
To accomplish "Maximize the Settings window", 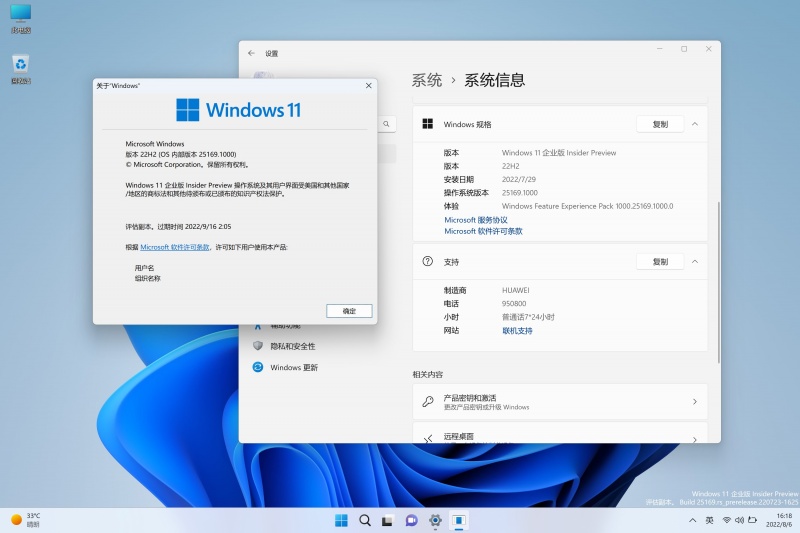I will (x=684, y=49).
